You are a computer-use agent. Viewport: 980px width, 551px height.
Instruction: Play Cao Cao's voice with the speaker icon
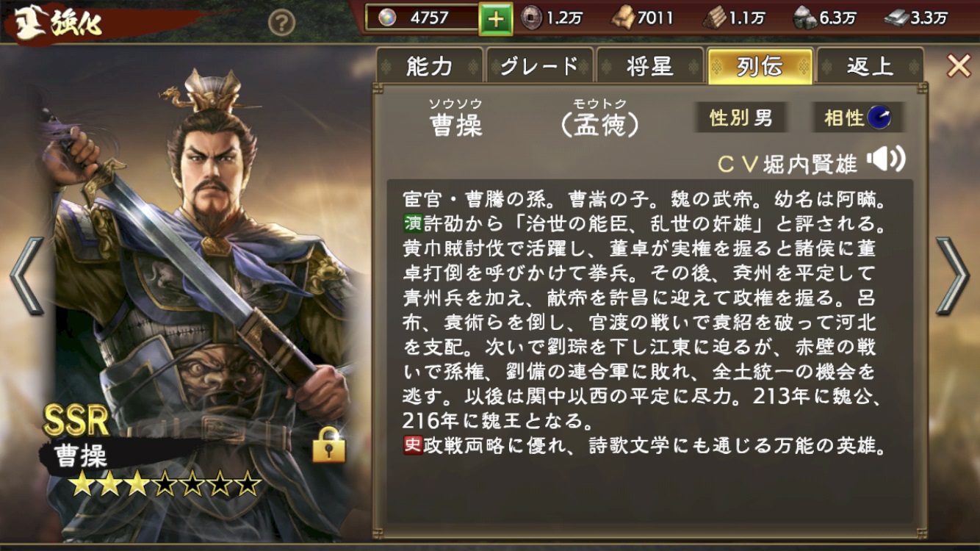click(886, 159)
